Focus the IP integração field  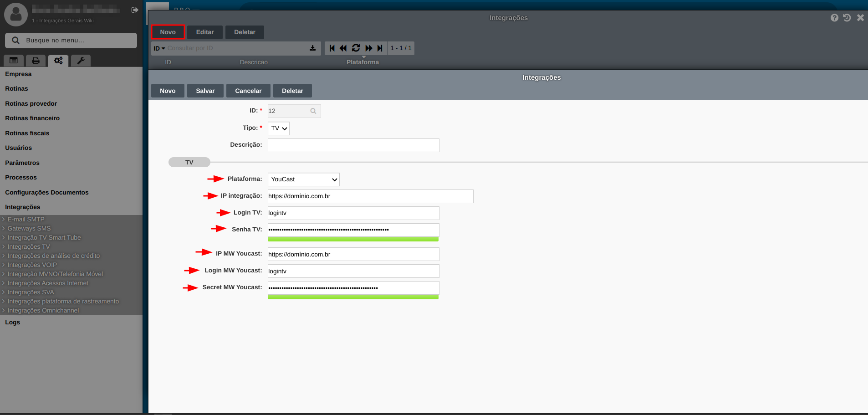click(371, 196)
